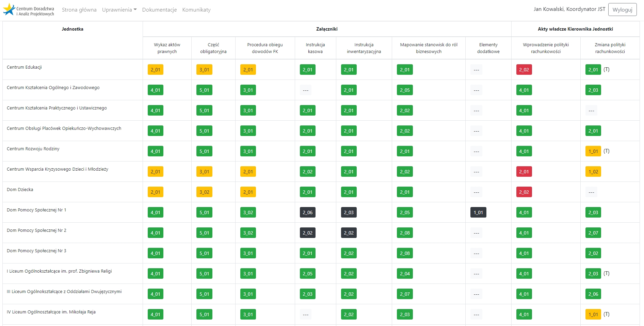Screen dimensions: 644x326
Task: Click Centrum Rozwoju Rodziny unit name
Action: click(33, 149)
